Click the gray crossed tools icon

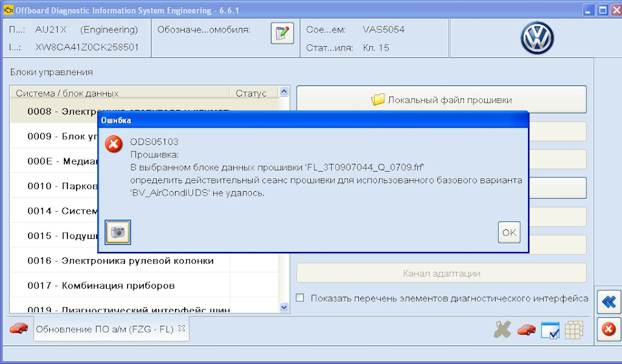click(x=502, y=330)
